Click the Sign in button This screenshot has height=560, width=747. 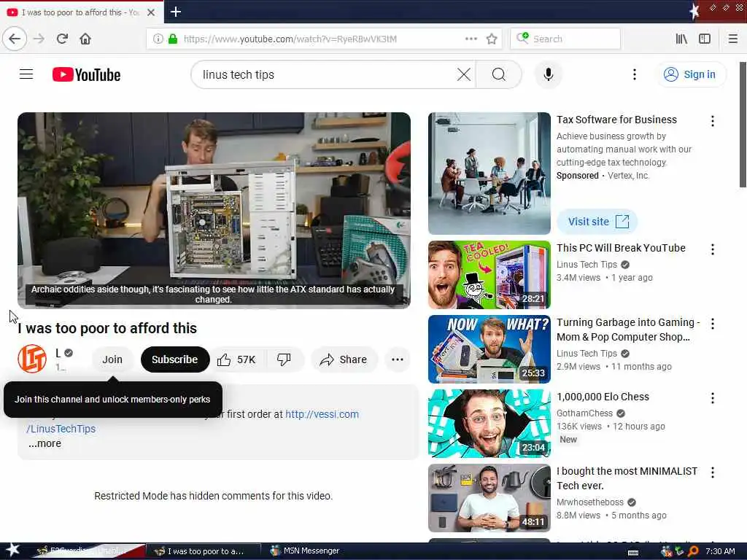coord(691,74)
